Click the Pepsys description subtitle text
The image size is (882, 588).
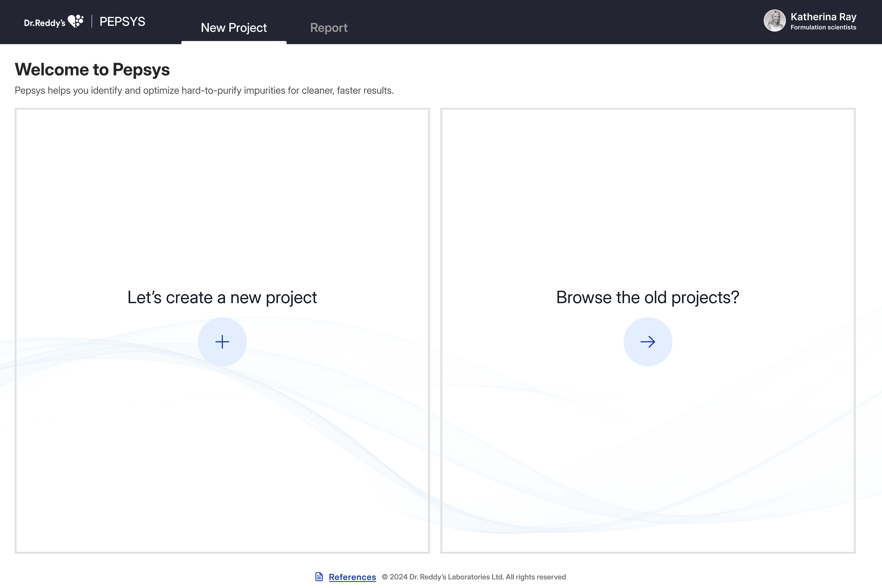[x=204, y=90]
